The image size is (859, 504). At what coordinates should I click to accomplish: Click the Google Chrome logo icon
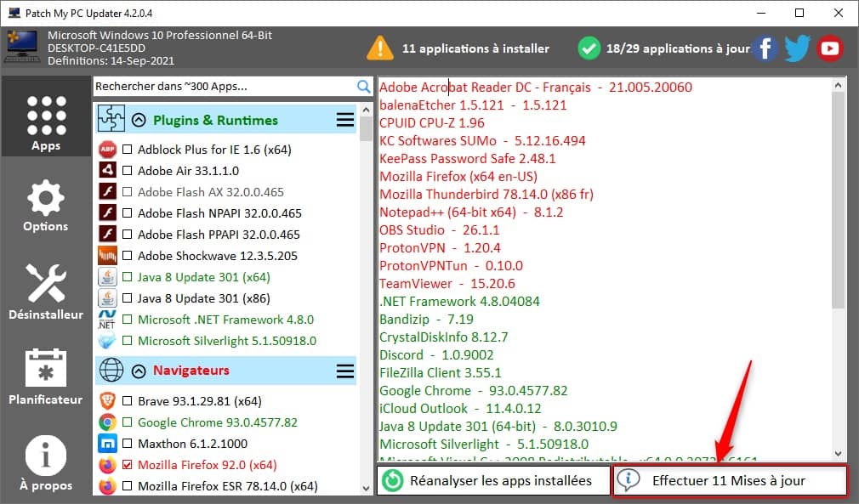[107, 422]
